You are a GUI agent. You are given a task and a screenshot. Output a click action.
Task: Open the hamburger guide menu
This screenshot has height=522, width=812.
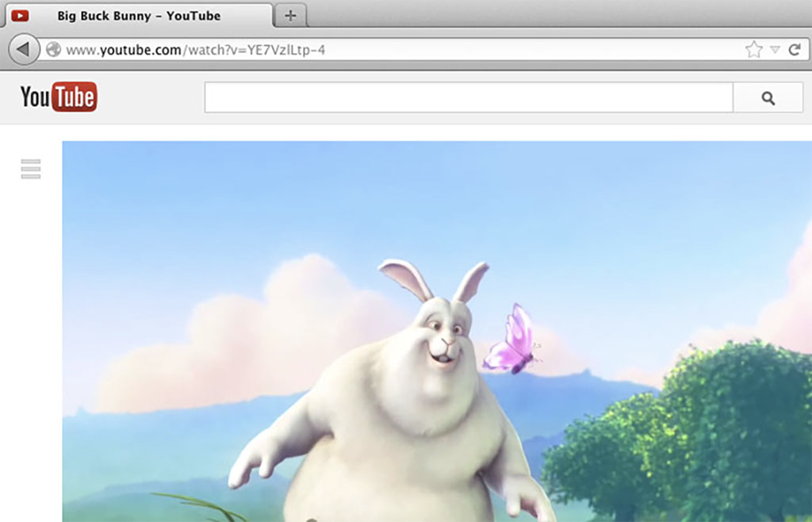click(x=31, y=169)
